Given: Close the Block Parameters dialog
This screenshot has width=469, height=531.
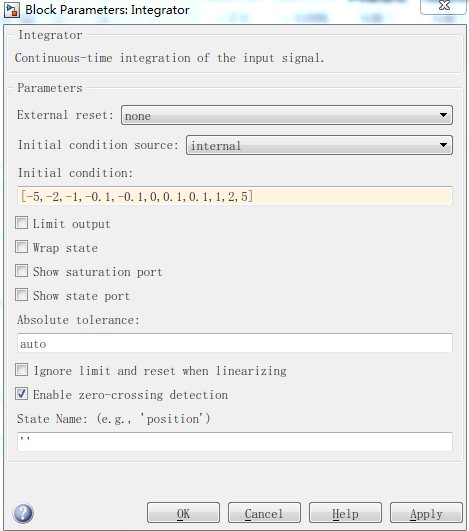Looking at the screenshot, I should click(444, 6).
